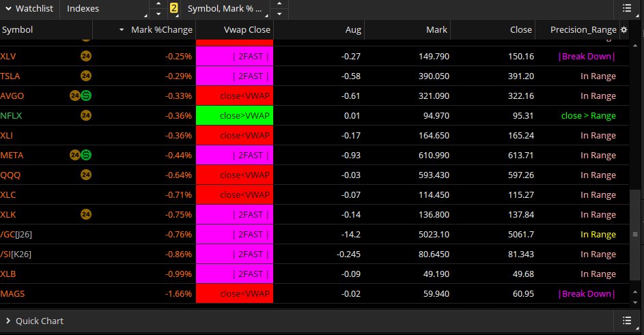Select the MAGS symbol
Viewport: 644px width, 335px height.
click(x=12, y=293)
